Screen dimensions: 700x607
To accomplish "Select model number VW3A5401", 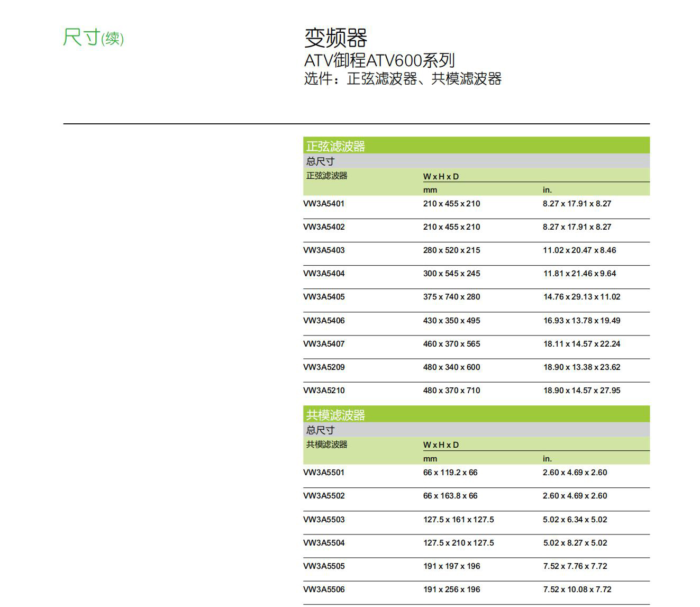I will [324, 204].
